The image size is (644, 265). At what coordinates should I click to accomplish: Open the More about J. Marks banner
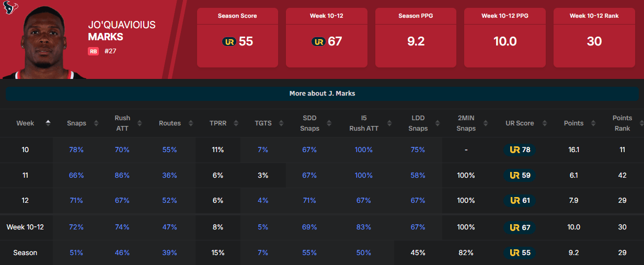(x=322, y=94)
